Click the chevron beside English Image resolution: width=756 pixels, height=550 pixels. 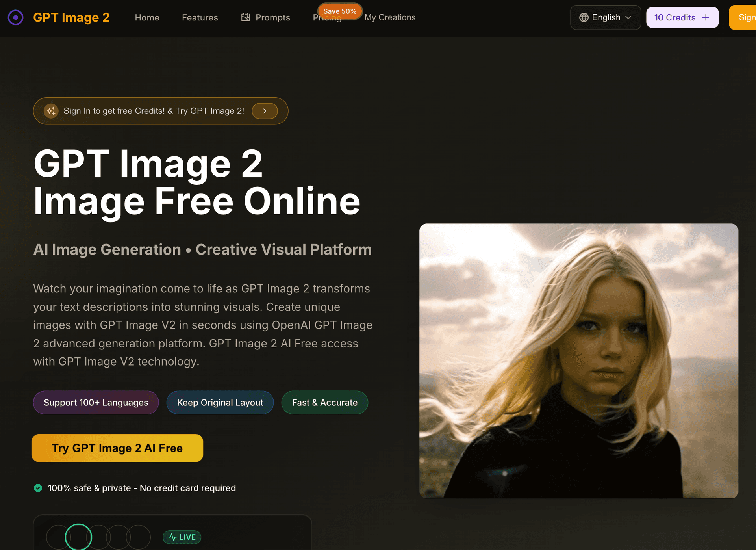[x=628, y=17]
